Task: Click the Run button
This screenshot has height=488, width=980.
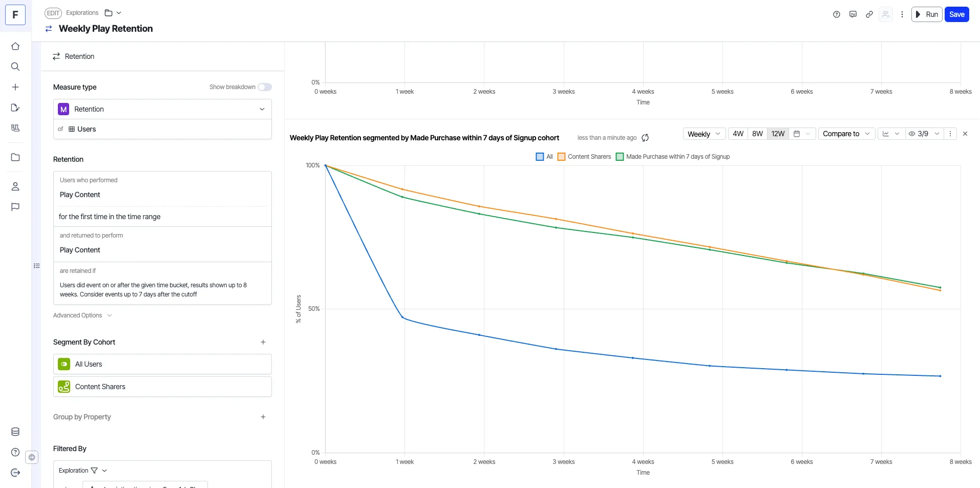Action: pos(927,14)
